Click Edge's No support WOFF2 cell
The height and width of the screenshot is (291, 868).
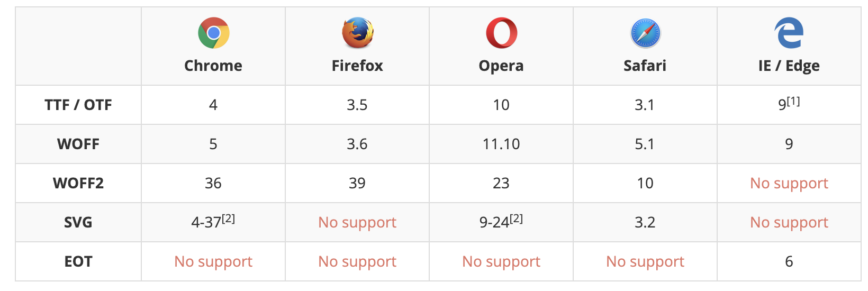(789, 183)
